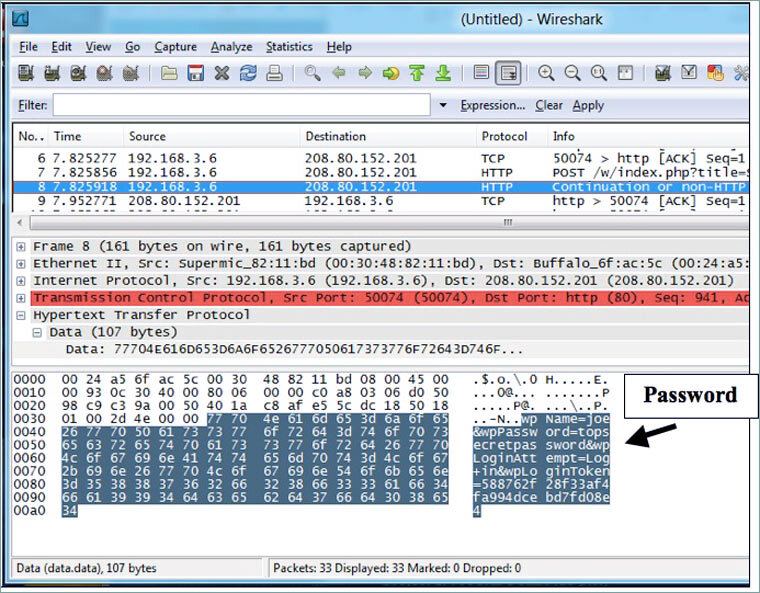Zoom in the packet text
This screenshot has height=593, width=760.
point(546,73)
